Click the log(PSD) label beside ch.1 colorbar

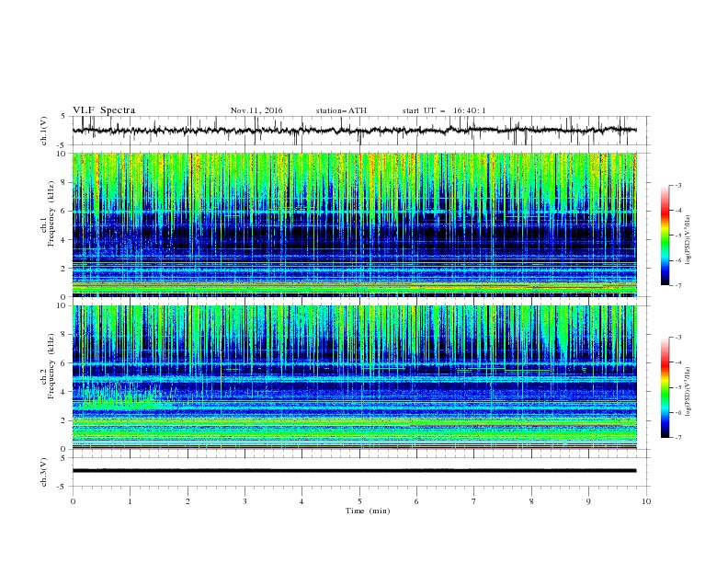point(688,239)
